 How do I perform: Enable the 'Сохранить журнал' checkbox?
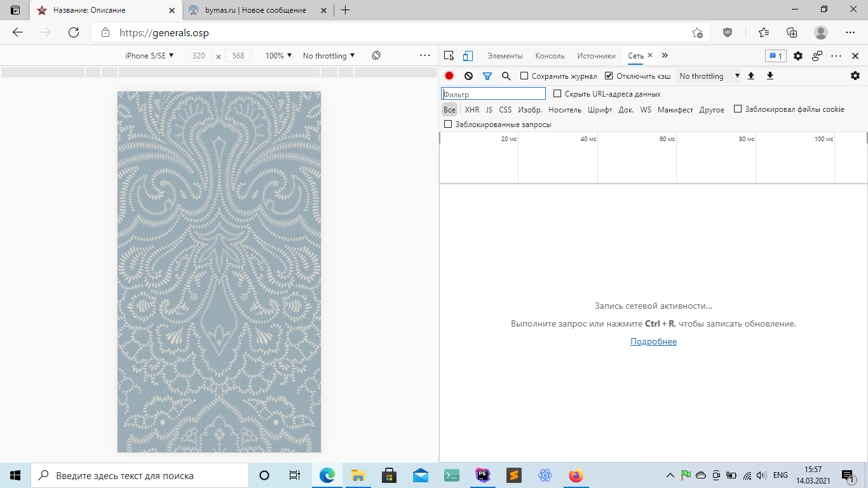point(524,76)
